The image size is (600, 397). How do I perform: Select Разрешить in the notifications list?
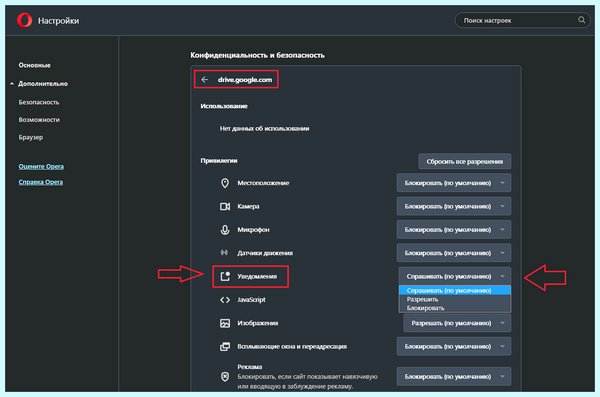coord(455,299)
